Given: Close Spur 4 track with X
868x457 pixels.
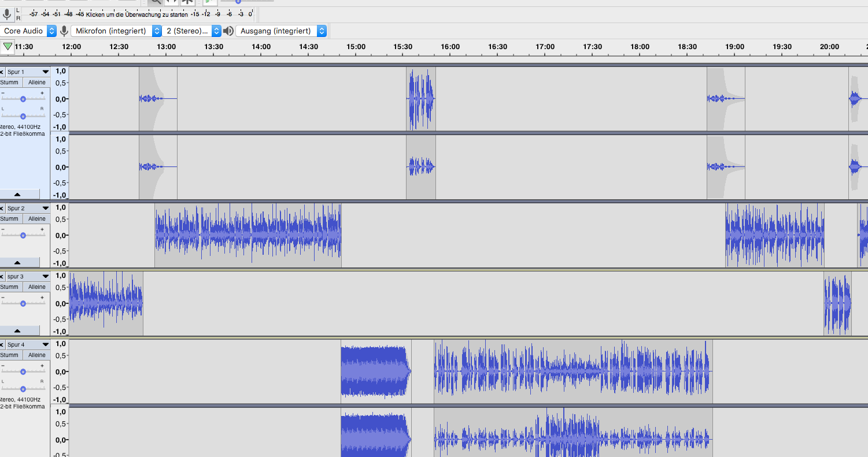Looking at the screenshot, I should click(x=2, y=345).
